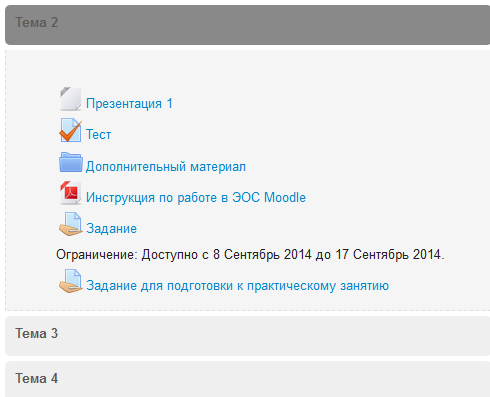
Task: Click the Тест quiz checkmark icon
Action: point(70,130)
